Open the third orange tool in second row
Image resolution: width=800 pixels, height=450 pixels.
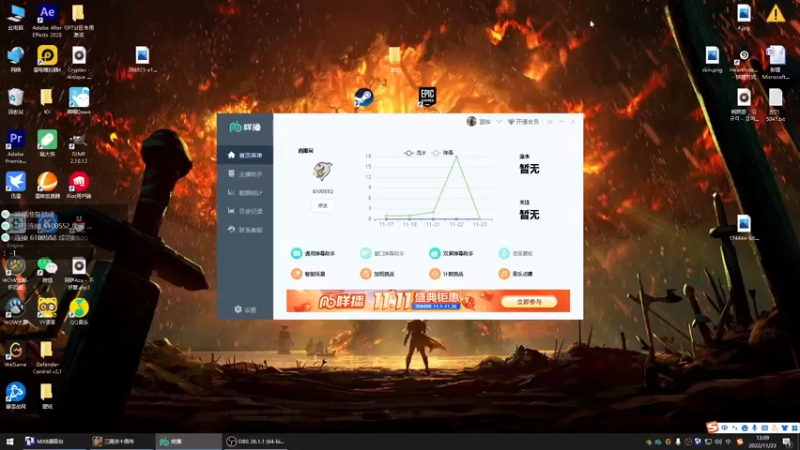click(446, 274)
